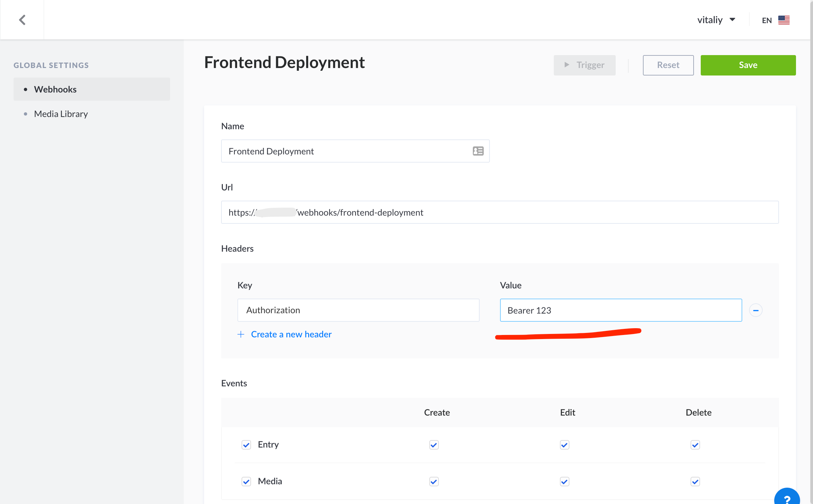The height and width of the screenshot is (504, 813).
Task: Uncheck the Entry Create event checkbox
Action: tap(434, 445)
